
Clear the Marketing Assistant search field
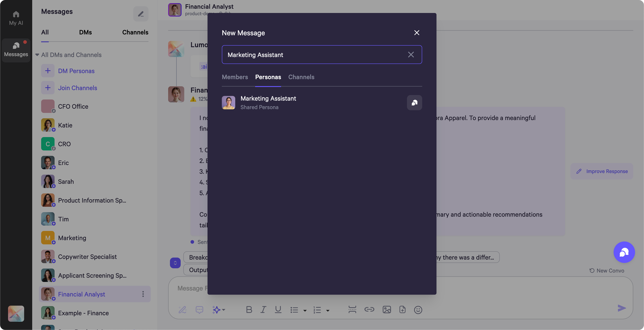[411, 55]
